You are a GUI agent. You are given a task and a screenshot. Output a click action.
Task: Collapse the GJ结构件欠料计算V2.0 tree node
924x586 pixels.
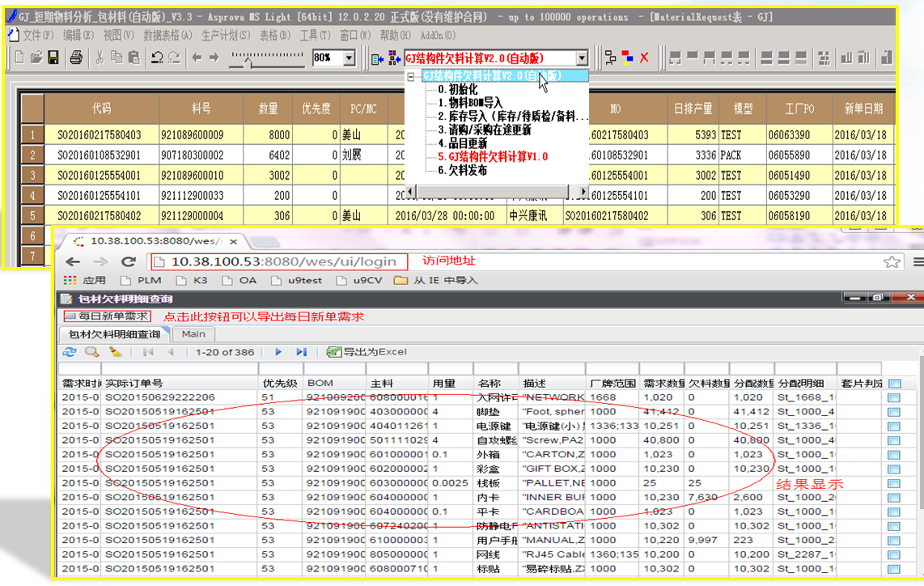413,76
